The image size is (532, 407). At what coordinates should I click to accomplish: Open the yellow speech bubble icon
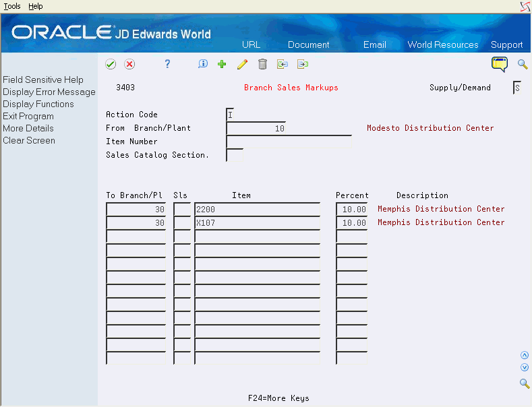(x=500, y=64)
